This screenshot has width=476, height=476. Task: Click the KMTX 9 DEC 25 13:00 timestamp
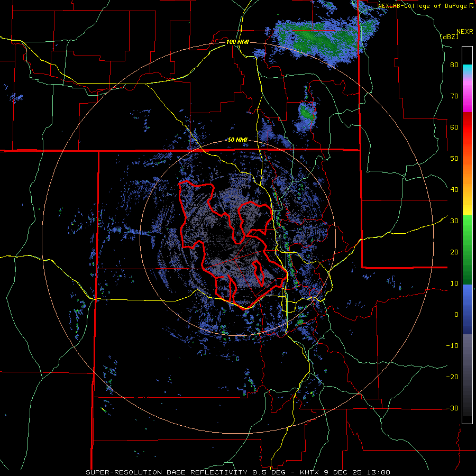coord(345,472)
